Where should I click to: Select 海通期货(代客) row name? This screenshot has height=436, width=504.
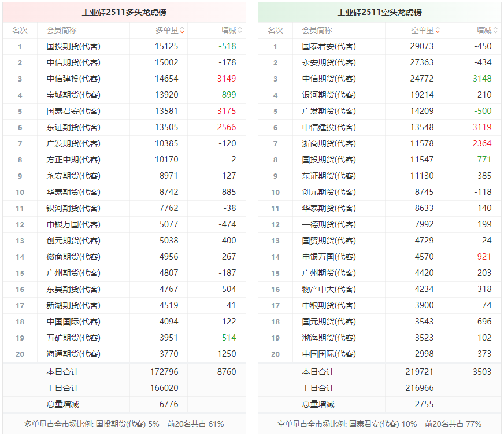(73, 354)
